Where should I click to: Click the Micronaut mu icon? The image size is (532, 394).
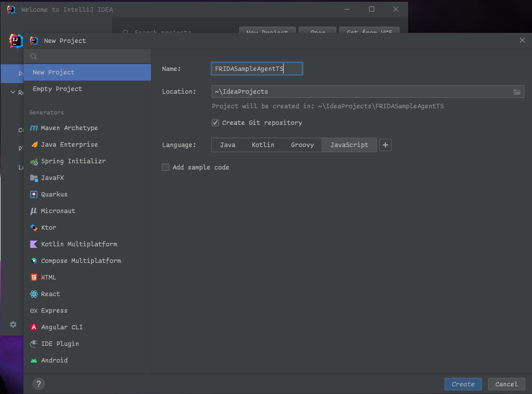(34, 211)
